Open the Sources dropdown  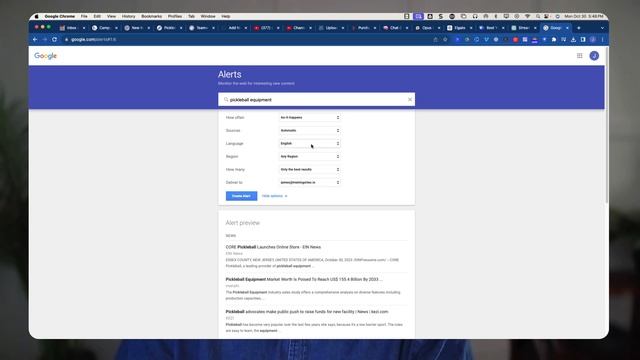pyautogui.click(x=310, y=131)
